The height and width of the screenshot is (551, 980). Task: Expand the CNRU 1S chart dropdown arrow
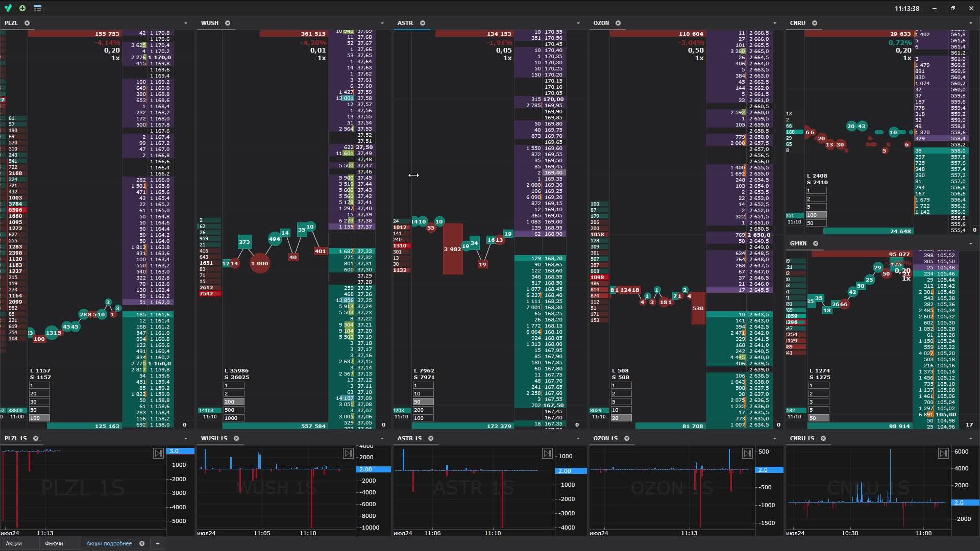coord(970,438)
